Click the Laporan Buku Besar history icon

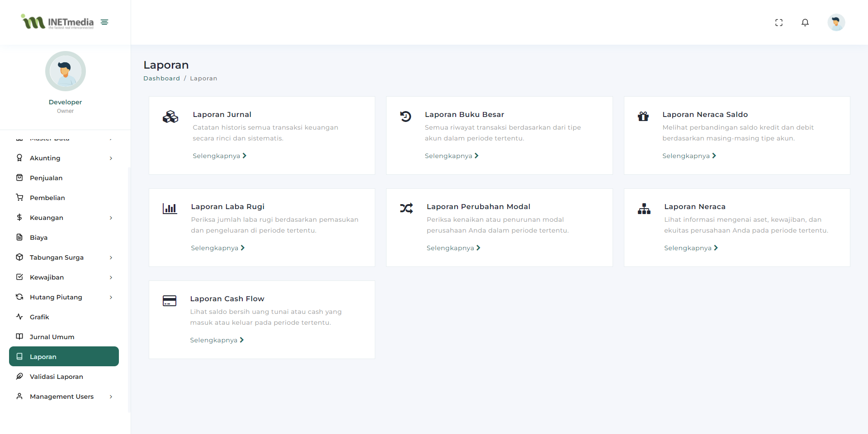click(406, 117)
